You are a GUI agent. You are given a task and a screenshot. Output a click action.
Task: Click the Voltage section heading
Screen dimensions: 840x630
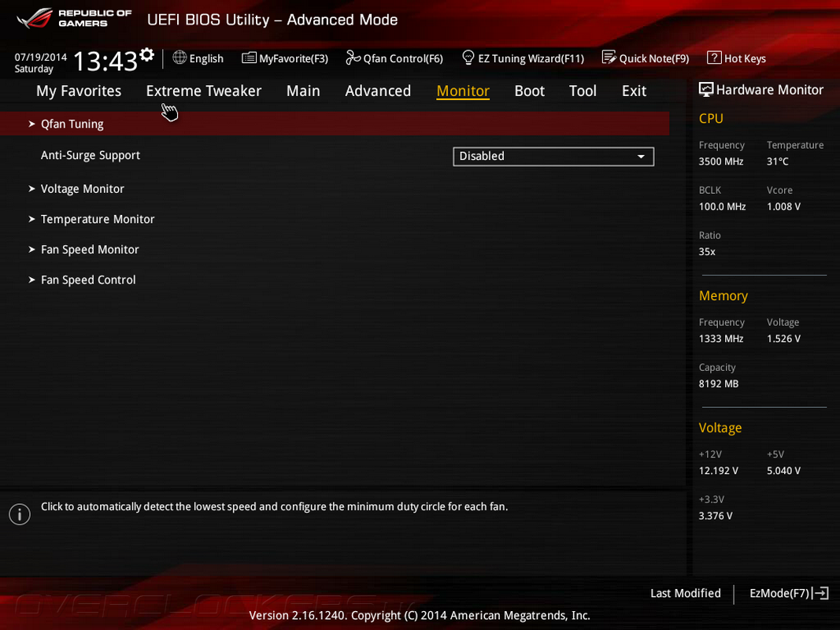720,428
